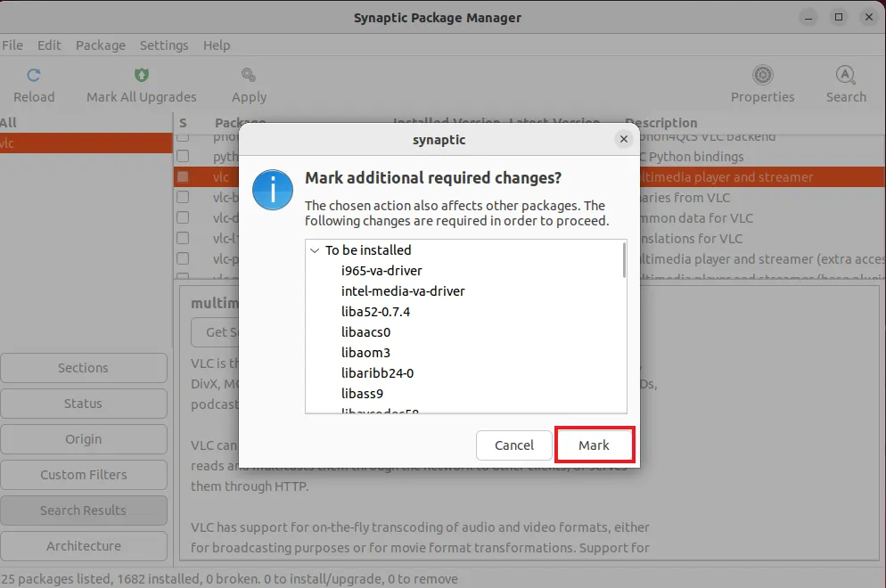Select libass9 in the list
This screenshot has height=588, width=886.
pyautogui.click(x=362, y=393)
